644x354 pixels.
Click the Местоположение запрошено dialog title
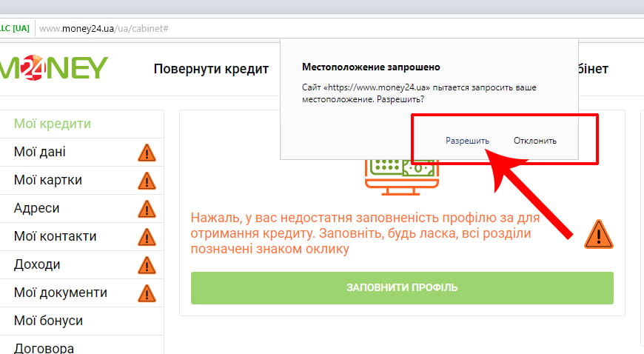[371, 67]
